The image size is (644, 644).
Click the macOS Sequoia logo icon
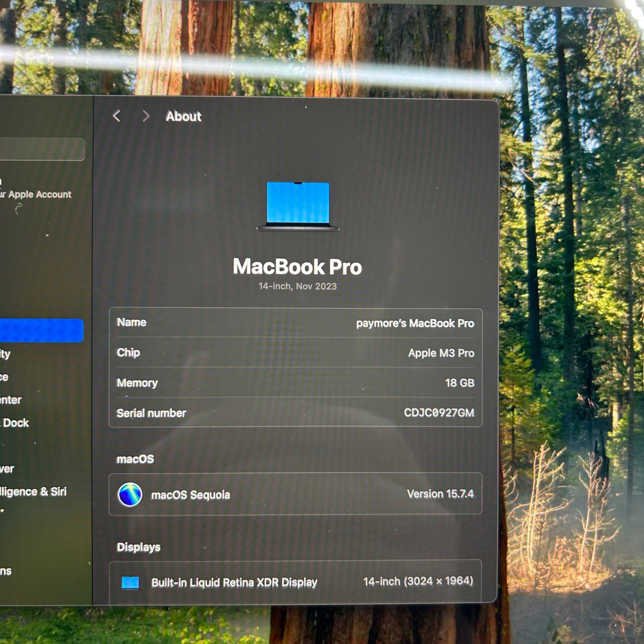coord(130,494)
